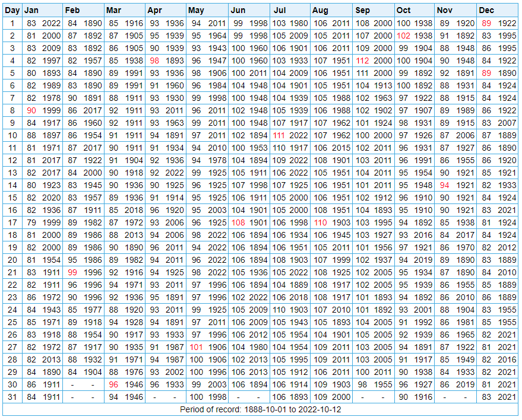Click the Day column header
This screenshot has width=522, height=420.
click(12, 10)
